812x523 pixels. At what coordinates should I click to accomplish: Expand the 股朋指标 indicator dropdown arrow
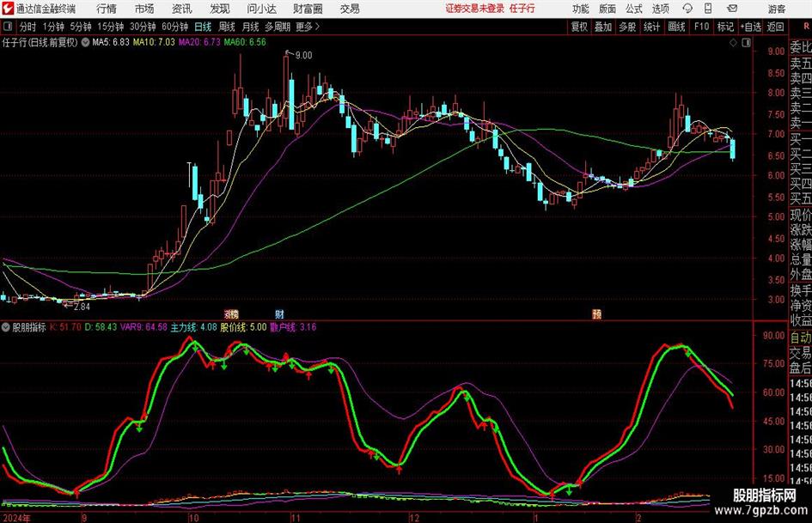(x=6, y=327)
